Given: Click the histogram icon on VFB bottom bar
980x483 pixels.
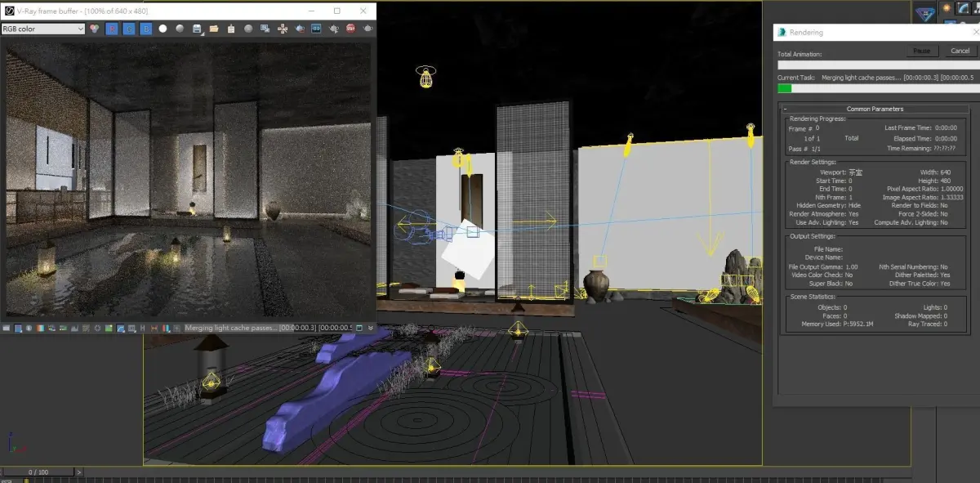Looking at the screenshot, I should (x=74, y=328).
